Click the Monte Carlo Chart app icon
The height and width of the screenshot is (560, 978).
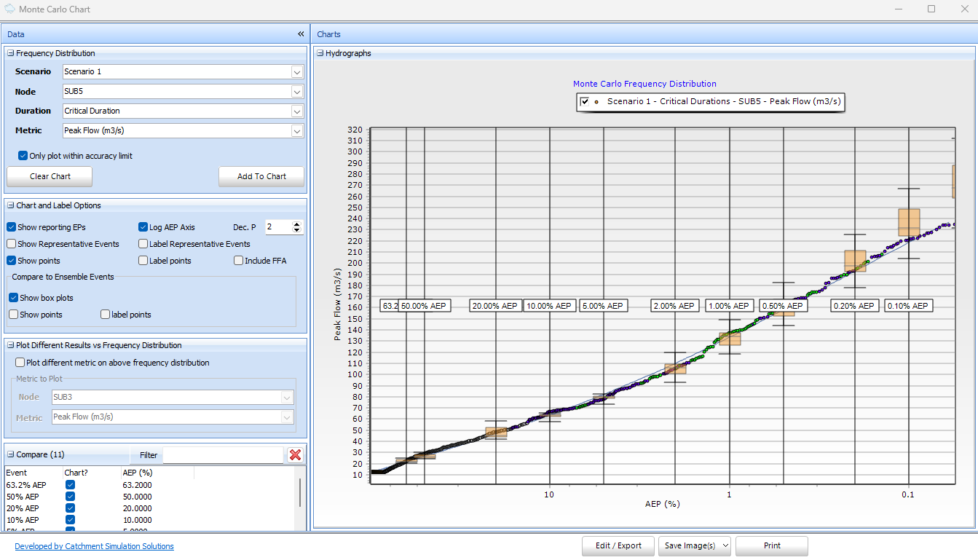pyautogui.click(x=9, y=9)
